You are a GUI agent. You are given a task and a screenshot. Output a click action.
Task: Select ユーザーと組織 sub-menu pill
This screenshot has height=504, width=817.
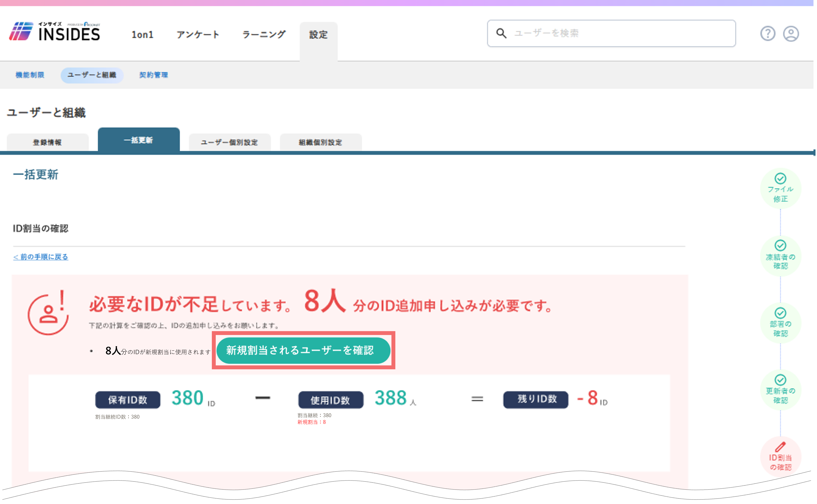92,75
